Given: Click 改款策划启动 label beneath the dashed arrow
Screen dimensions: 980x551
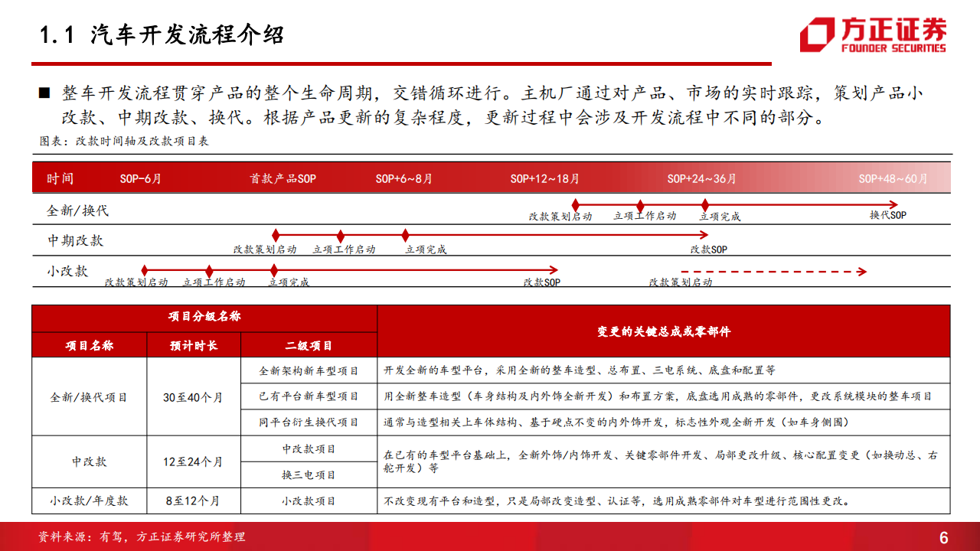Looking at the screenshot, I should (x=680, y=282).
